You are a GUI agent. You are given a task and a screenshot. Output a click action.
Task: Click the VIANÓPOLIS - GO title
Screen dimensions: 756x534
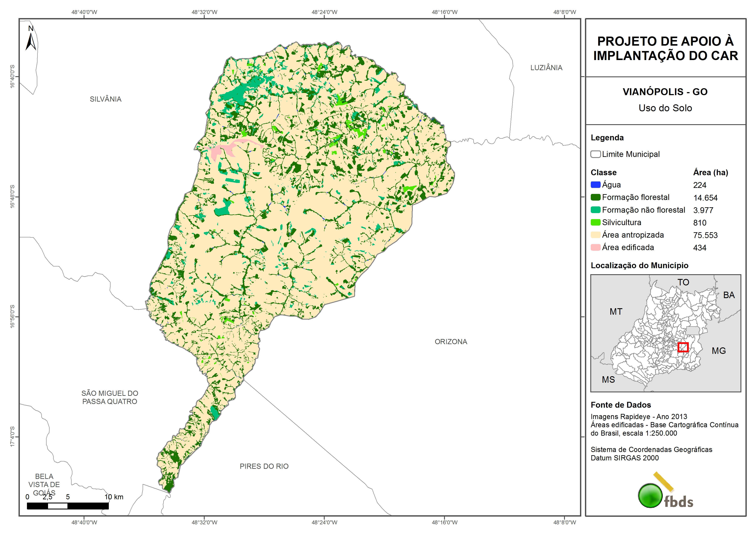[665, 91]
